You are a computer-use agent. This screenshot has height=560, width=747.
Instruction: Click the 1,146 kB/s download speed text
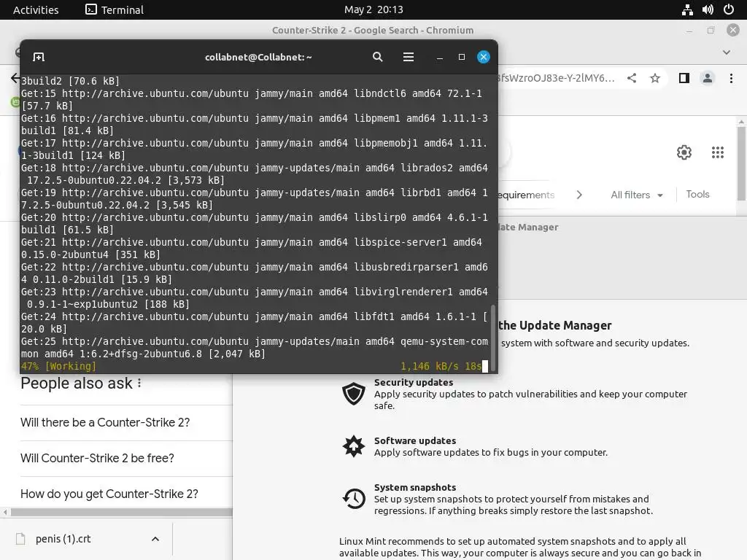point(429,366)
